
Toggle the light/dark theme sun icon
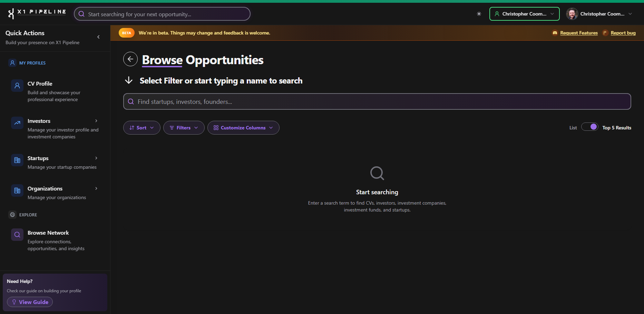point(479,14)
